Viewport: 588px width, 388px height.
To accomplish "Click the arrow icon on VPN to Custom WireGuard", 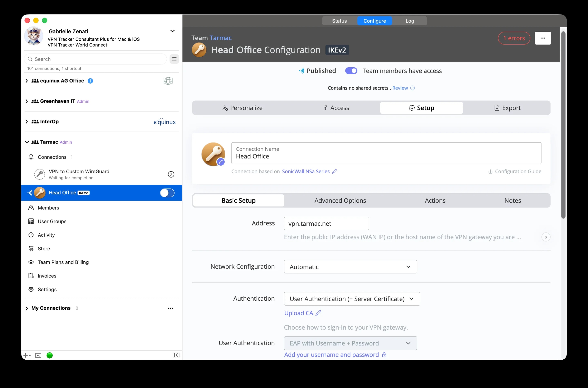I will (x=171, y=174).
